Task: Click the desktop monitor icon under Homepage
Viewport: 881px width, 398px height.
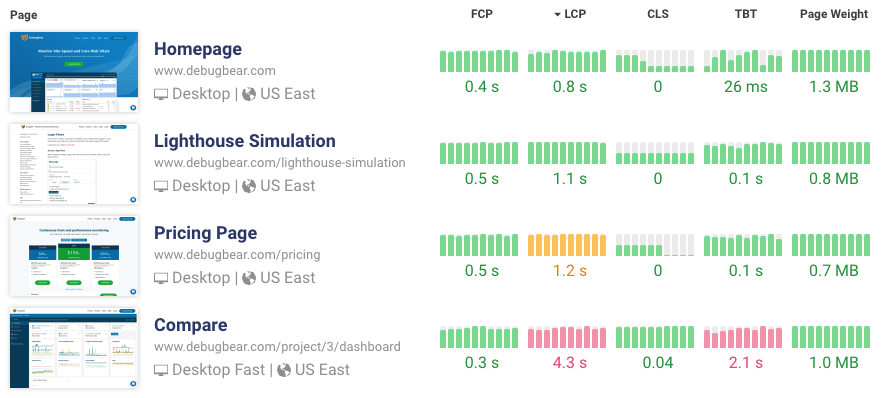Action: pyautogui.click(x=161, y=94)
